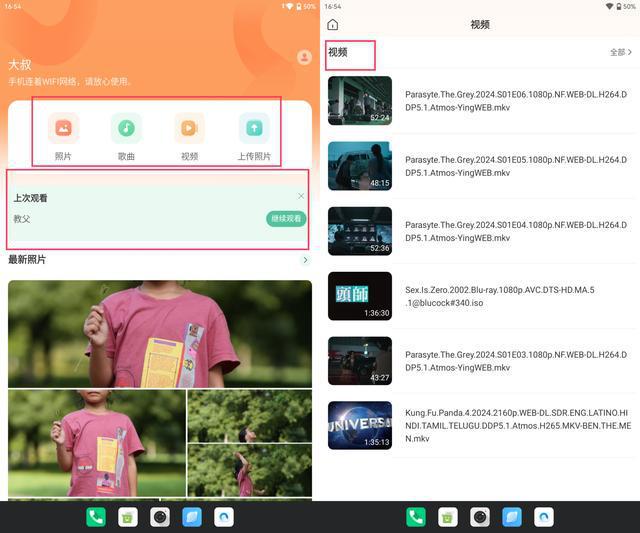Play Parasyte S01E04 thumbnail
The width and height of the screenshot is (640, 533).
coord(360,231)
